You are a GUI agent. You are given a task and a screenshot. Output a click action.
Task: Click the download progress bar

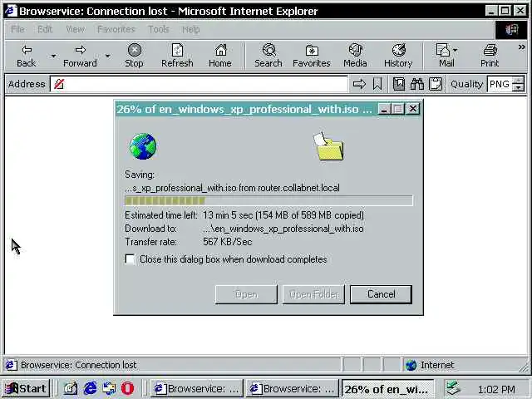268,200
